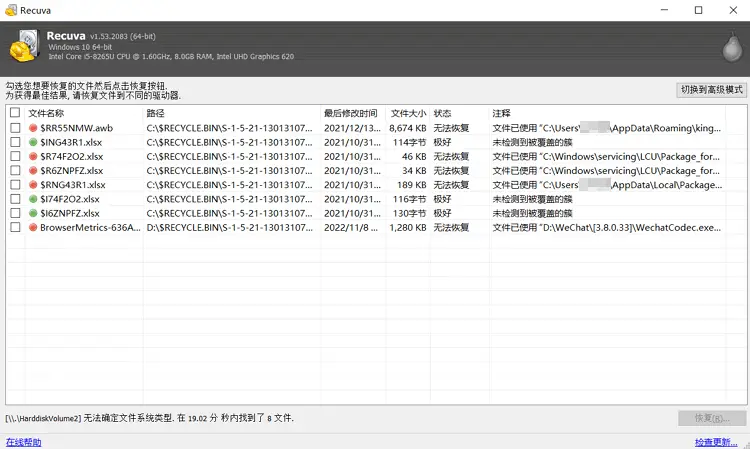750x449 pixels.
Task: Select file name $RR55NMW.awb
Action: point(77,128)
